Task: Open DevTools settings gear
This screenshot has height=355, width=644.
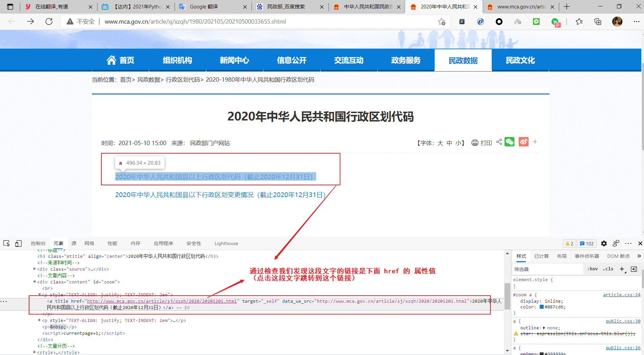Action: click(604, 243)
